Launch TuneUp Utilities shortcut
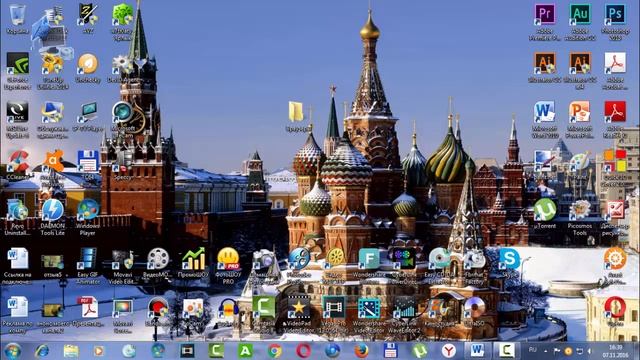This screenshot has height=360, width=640. coord(53,70)
